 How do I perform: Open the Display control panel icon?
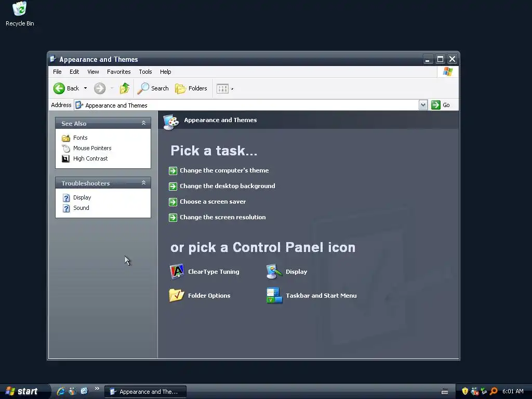pos(274,271)
